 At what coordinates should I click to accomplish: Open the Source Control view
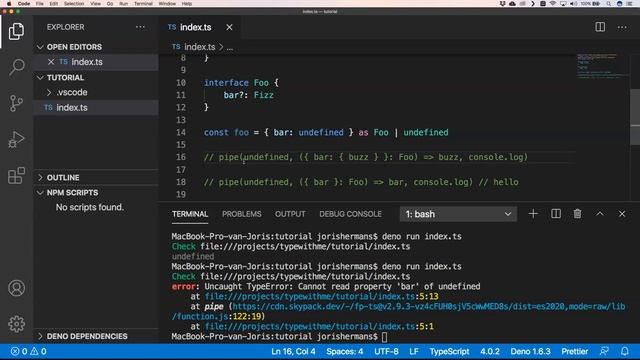click(16, 103)
